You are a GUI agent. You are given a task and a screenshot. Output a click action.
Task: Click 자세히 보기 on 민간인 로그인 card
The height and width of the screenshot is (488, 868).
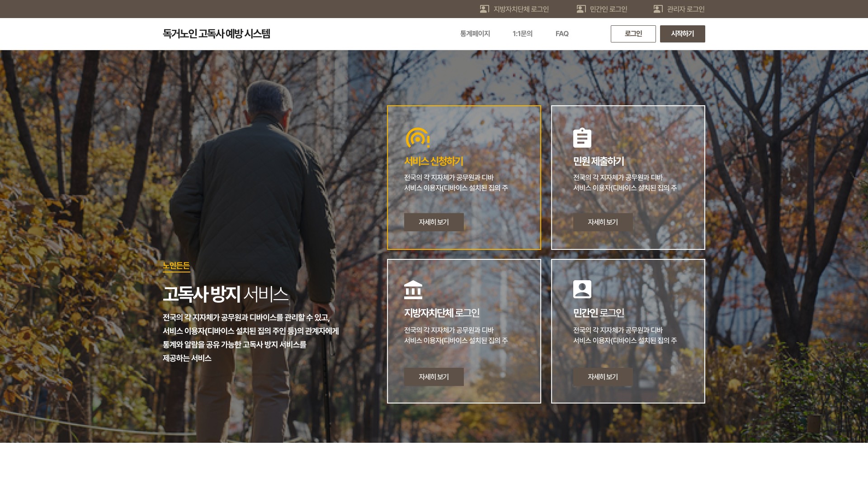point(603,377)
